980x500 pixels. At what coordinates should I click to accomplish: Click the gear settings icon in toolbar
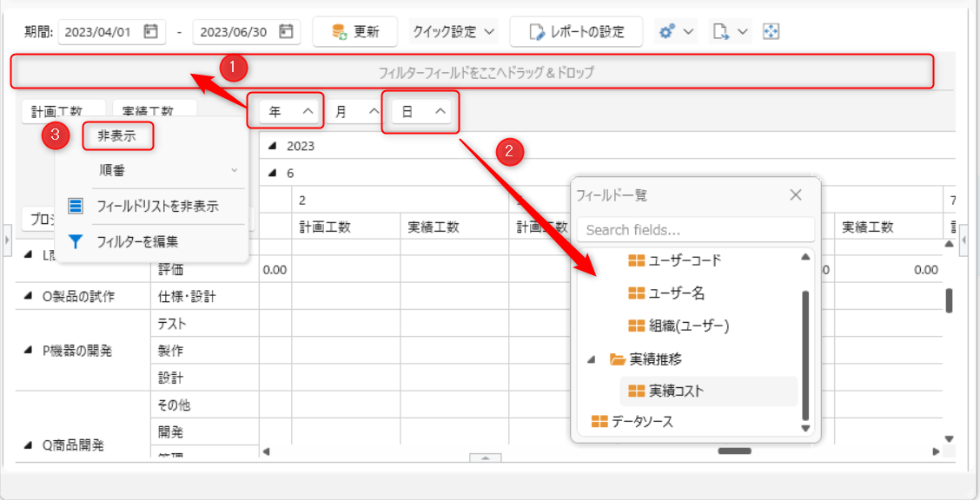pyautogui.click(x=668, y=32)
